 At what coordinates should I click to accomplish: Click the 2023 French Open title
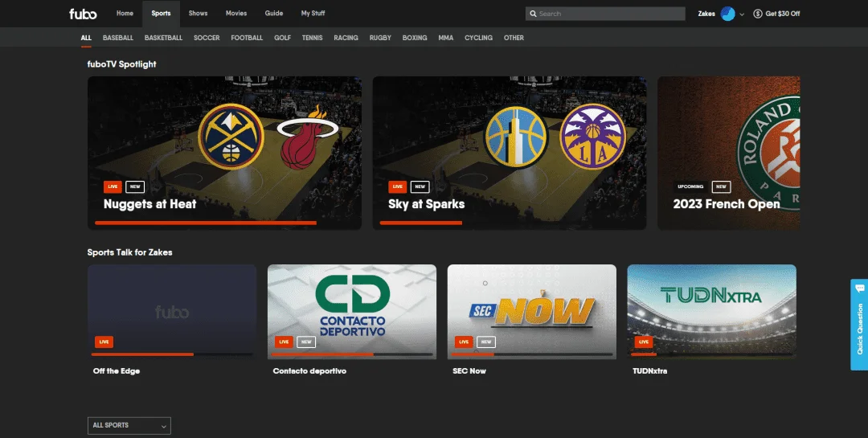tap(727, 204)
